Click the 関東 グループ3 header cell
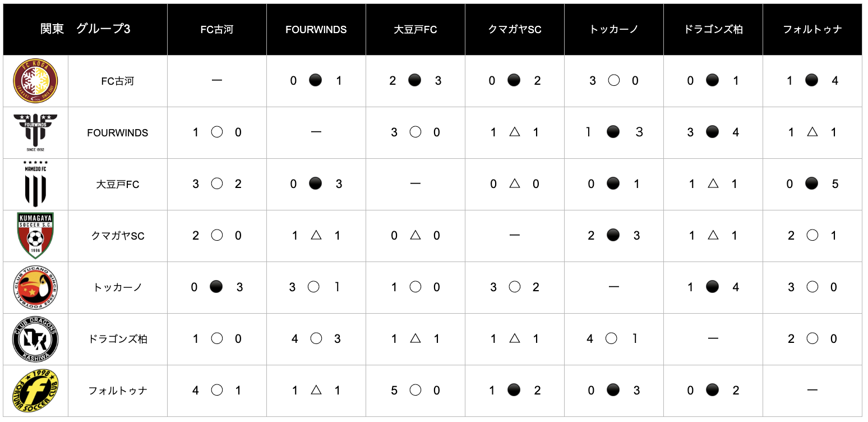Screen dimensions: 868x422 pyautogui.click(x=85, y=29)
